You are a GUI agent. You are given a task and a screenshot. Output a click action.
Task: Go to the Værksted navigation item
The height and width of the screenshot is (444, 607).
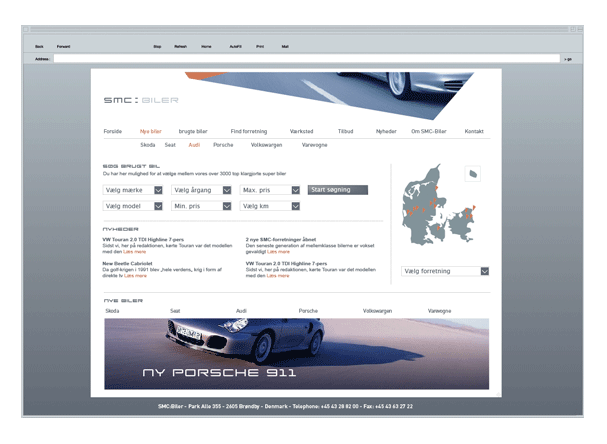pos(301,131)
